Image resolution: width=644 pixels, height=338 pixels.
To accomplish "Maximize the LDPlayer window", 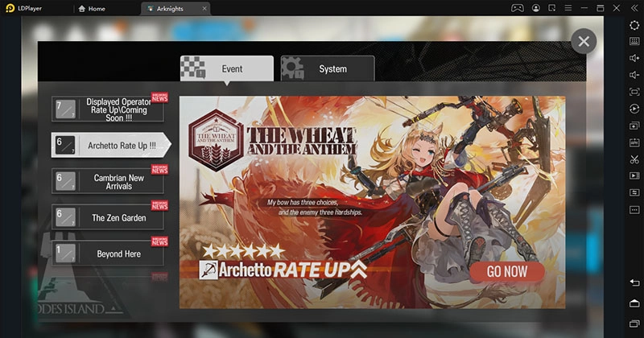I will [x=600, y=8].
